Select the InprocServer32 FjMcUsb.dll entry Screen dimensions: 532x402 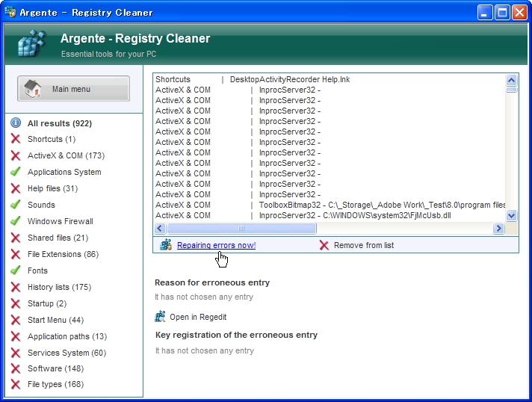click(330, 215)
